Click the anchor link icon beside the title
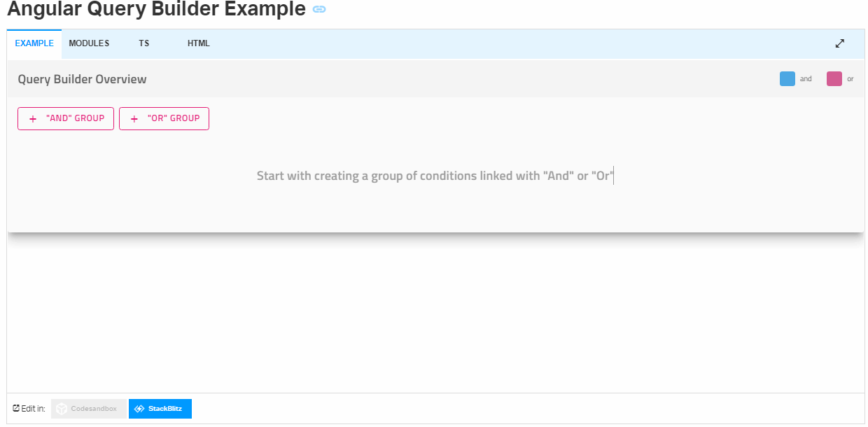Screen dimensions: 868x427 [x=319, y=10]
